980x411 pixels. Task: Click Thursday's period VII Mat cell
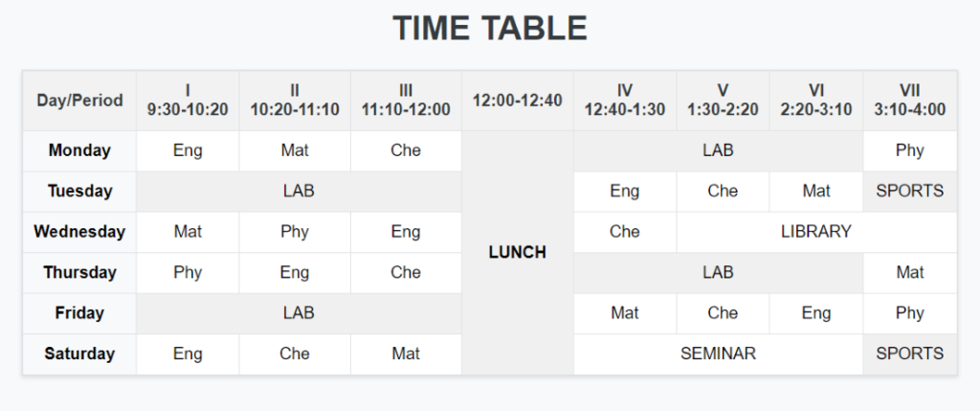pyautogui.click(x=910, y=273)
